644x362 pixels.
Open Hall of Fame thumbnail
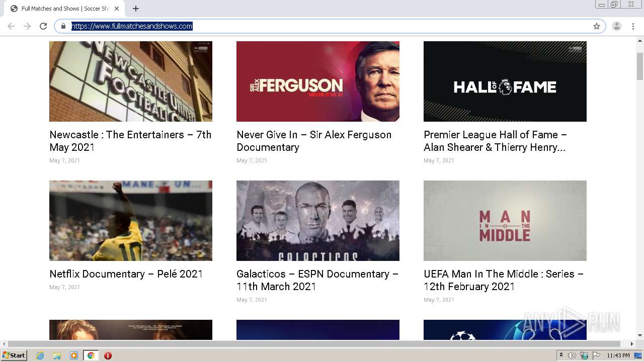(505, 81)
